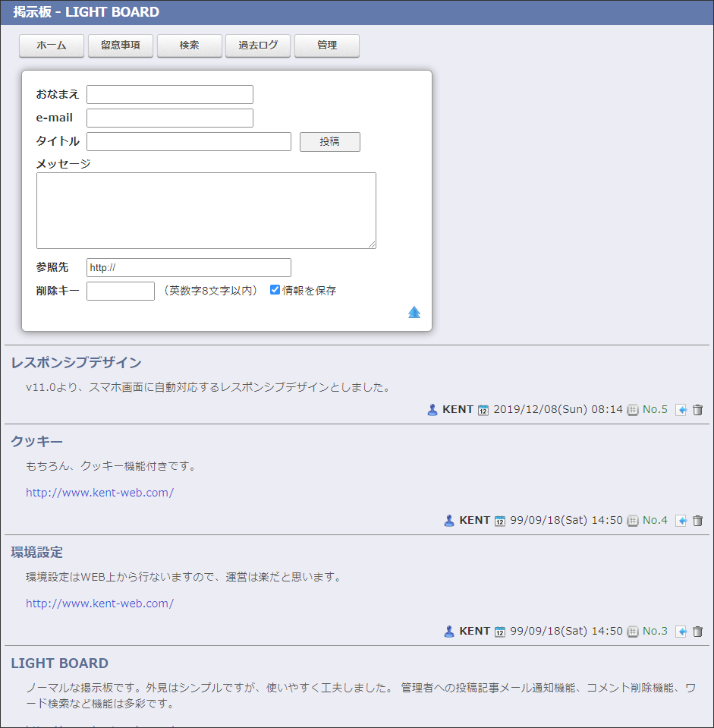
Task: Click the reply arrow icon on post No.4
Action: [681, 521]
